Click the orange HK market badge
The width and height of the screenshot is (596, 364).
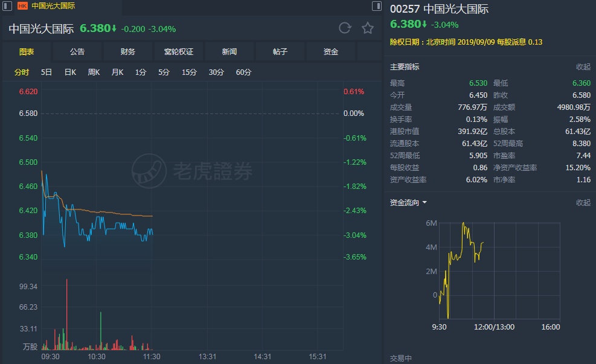22,6
